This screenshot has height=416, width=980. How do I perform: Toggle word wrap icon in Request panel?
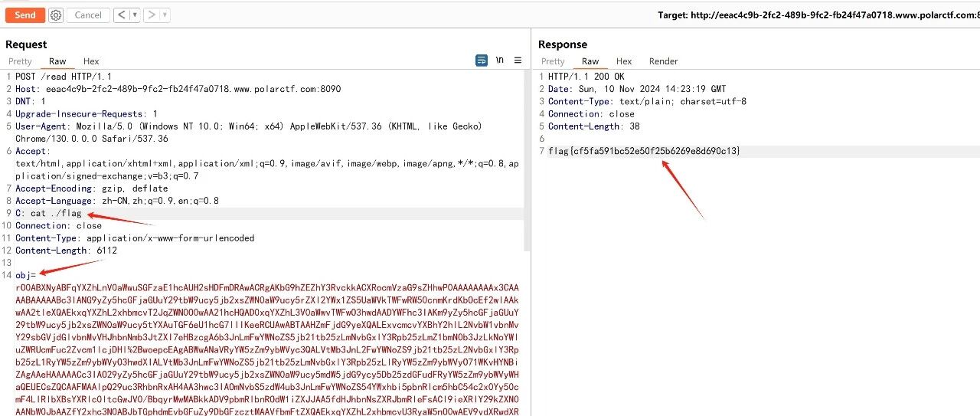482,61
